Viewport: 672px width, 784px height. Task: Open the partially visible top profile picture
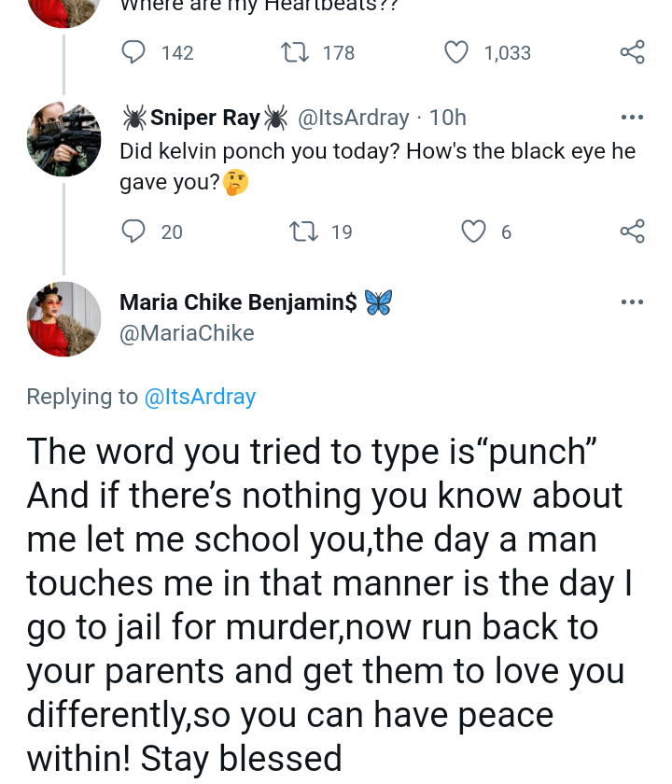[63, 11]
